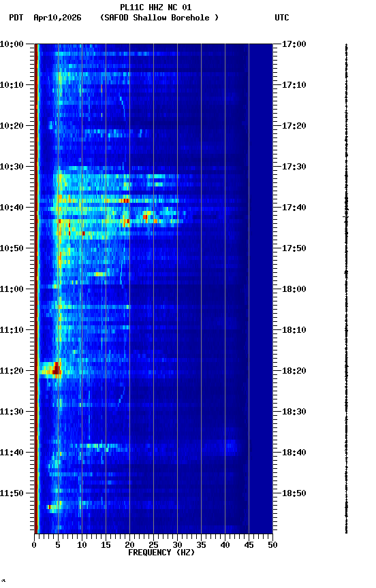Click the 17:40 UTC time label
Screen dimensions: 376x588
(x=294, y=208)
